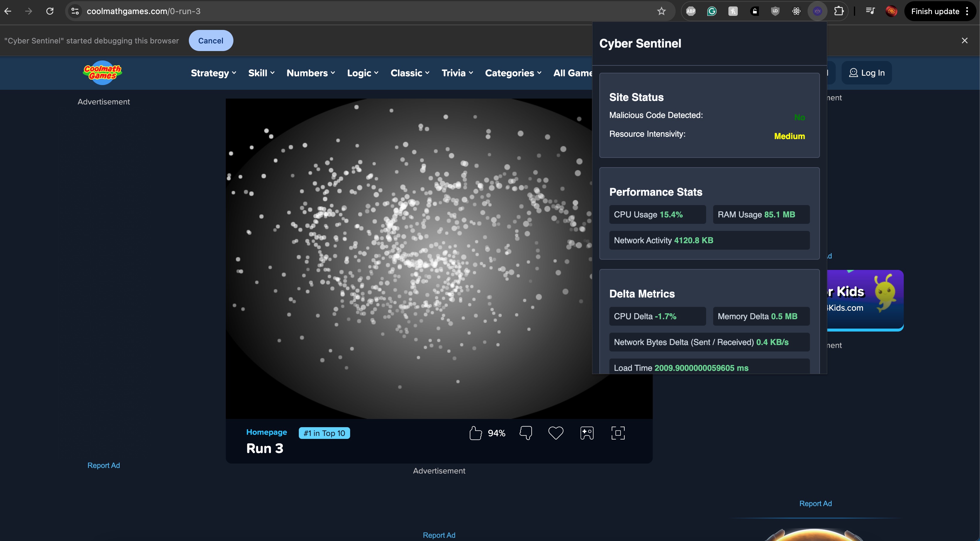
Task: Click the thumbs down dislike icon
Action: 526,433
